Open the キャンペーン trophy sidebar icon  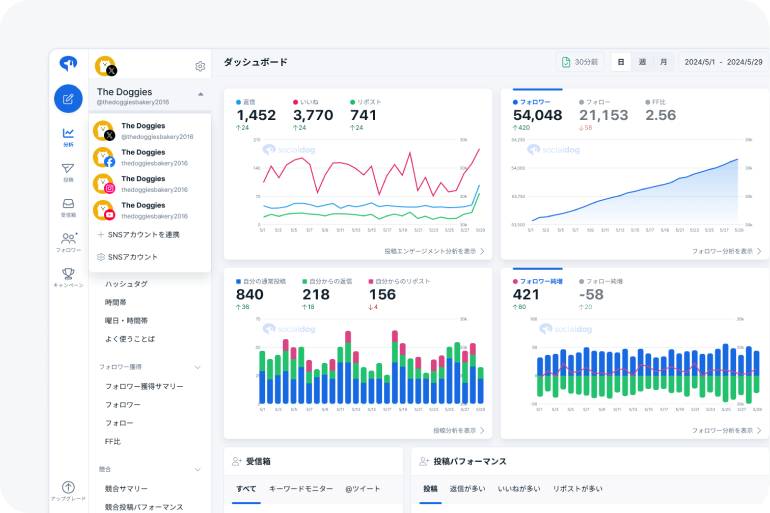68,277
